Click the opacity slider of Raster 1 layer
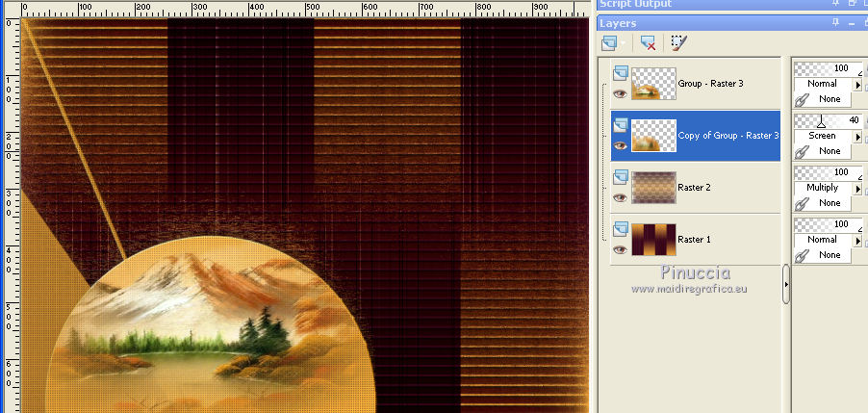The image size is (868, 413). (829, 224)
